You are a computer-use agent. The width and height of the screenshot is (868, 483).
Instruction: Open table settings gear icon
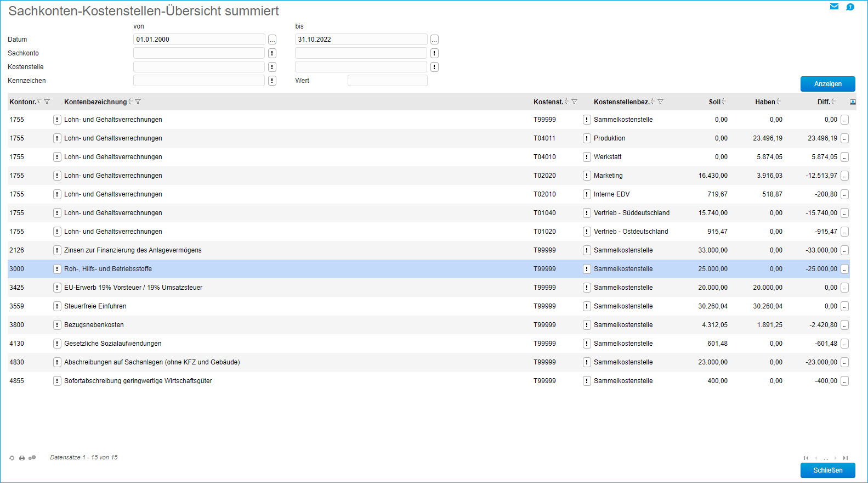click(32, 458)
